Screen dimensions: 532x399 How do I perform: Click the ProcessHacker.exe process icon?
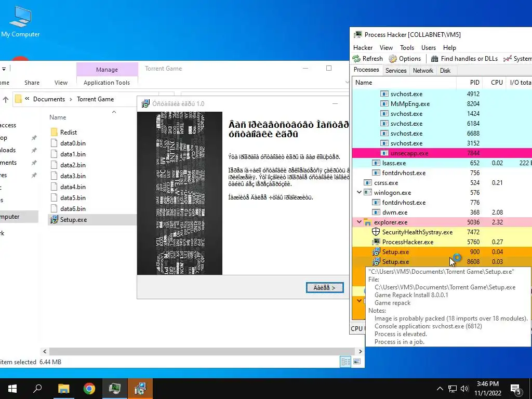pyautogui.click(x=376, y=242)
